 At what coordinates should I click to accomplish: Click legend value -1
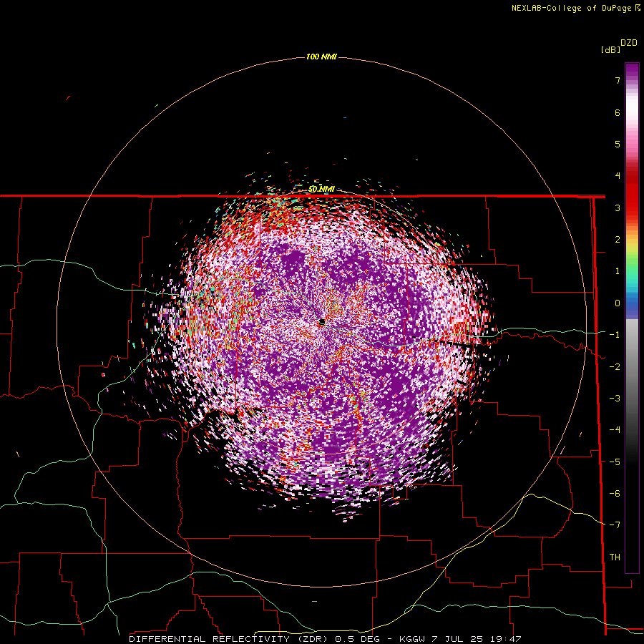[x=615, y=335]
